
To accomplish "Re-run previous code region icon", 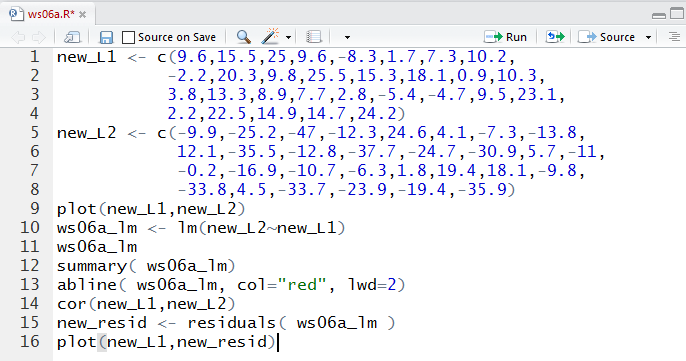I will click(555, 37).
